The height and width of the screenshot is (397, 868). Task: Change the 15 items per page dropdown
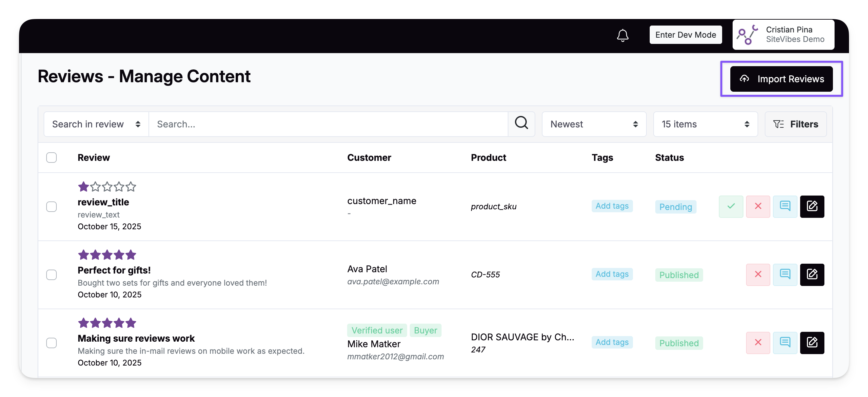tap(705, 124)
